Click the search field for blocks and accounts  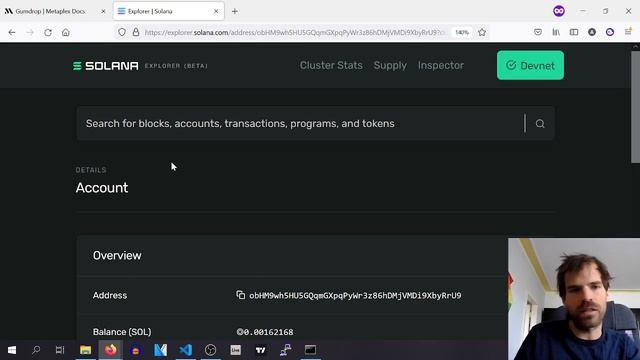coord(300,123)
